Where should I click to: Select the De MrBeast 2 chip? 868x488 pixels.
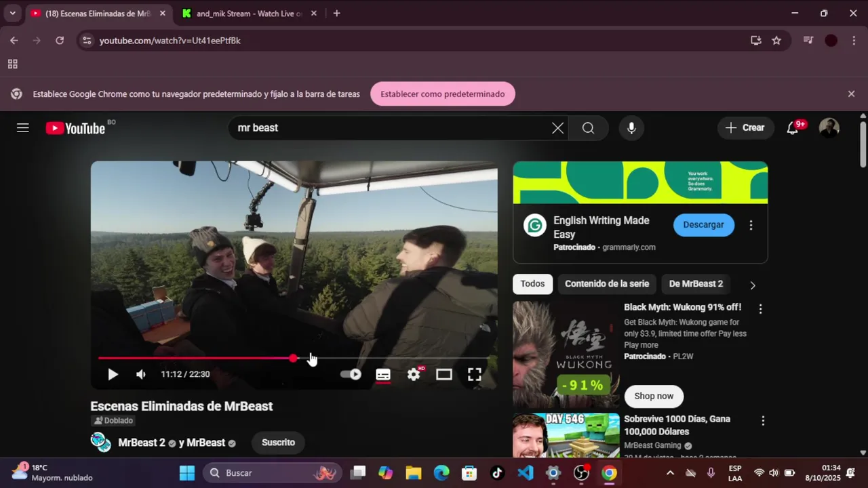696,284
